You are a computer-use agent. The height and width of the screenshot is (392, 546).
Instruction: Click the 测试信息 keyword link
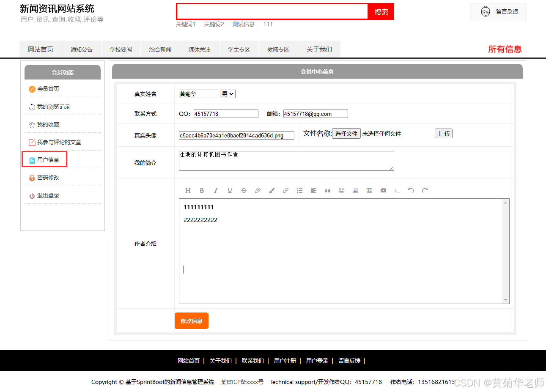(244, 24)
